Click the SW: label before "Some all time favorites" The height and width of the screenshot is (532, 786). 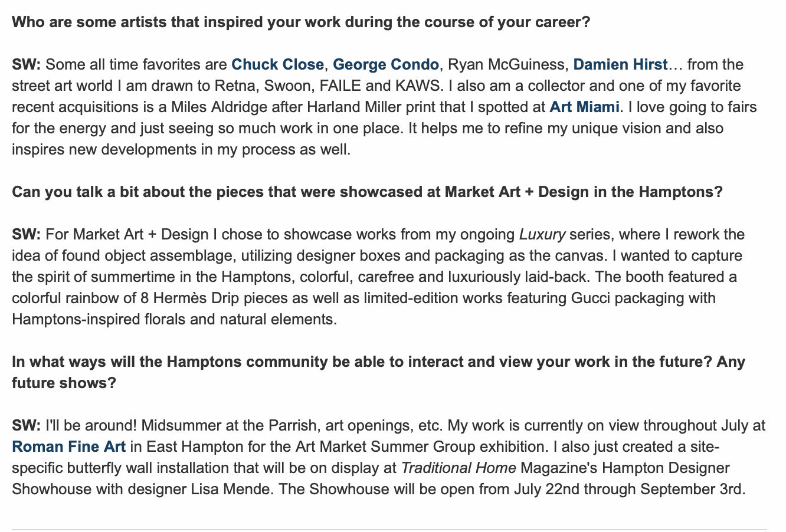coord(26,64)
